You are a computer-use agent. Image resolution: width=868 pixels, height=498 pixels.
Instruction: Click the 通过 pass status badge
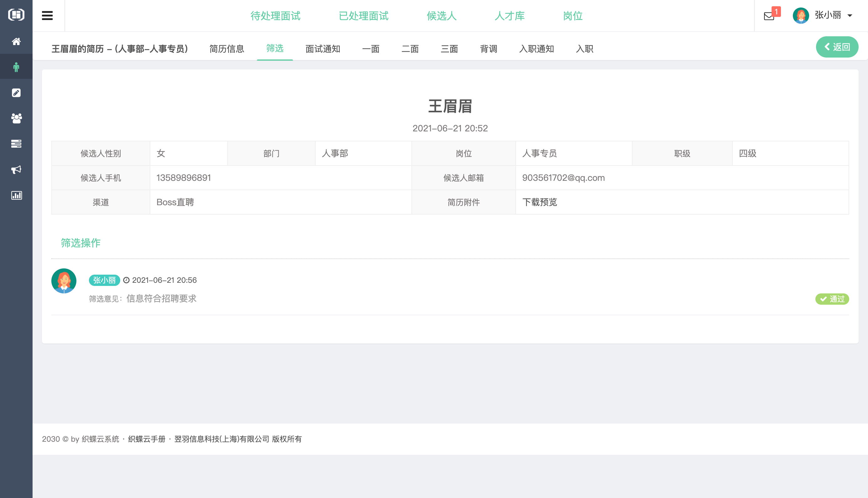[x=832, y=299]
